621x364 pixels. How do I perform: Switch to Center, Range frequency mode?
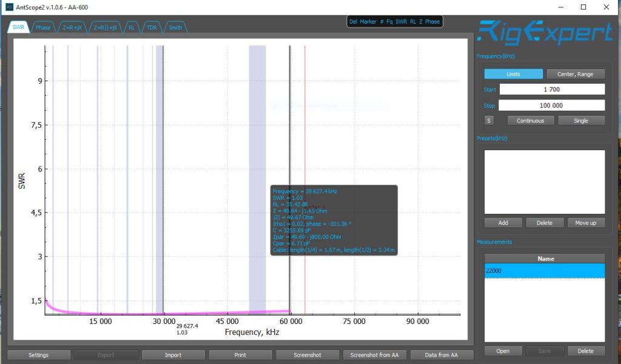pos(576,74)
